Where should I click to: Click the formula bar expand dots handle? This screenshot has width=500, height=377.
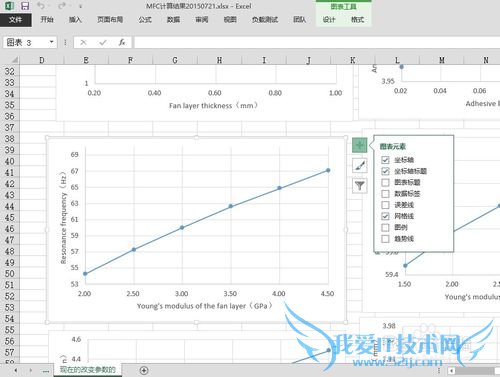(x=65, y=42)
